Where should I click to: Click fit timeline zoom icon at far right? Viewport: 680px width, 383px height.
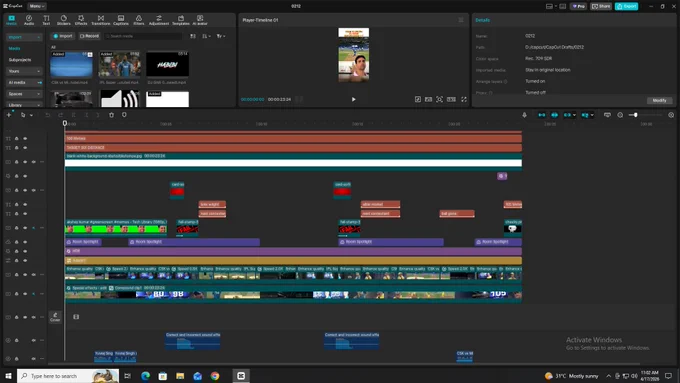[x=671, y=115]
